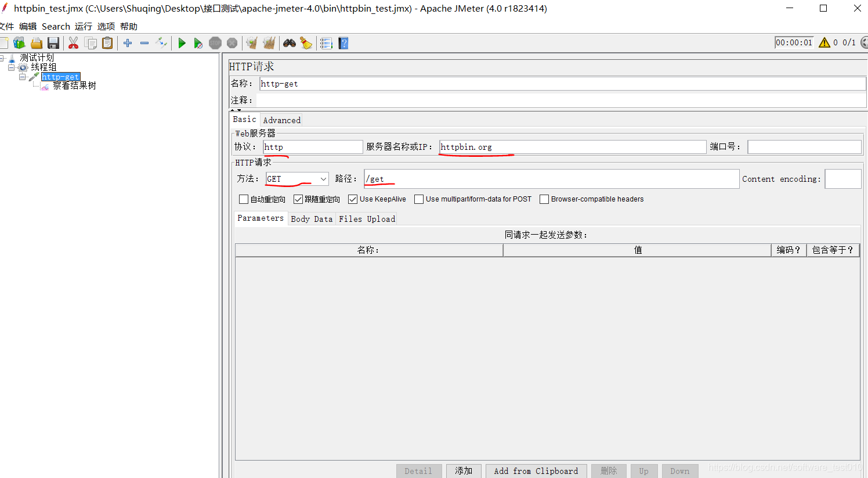Open the 文件 menu

click(x=6, y=27)
